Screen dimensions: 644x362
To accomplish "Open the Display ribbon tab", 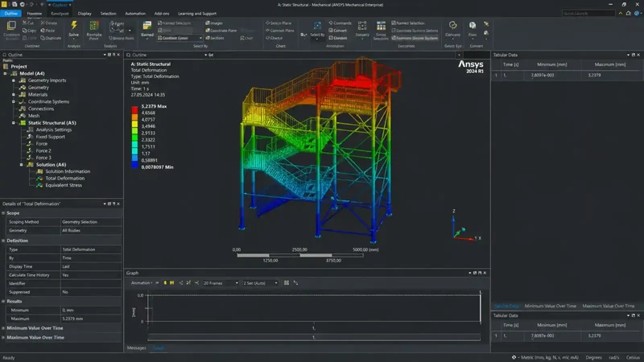I will pos(85,14).
